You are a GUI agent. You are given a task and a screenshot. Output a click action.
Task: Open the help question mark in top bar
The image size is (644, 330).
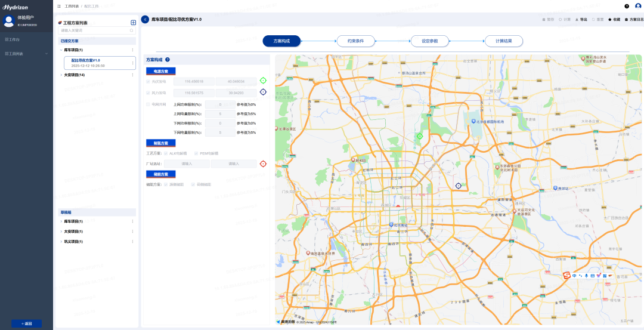(x=627, y=6)
